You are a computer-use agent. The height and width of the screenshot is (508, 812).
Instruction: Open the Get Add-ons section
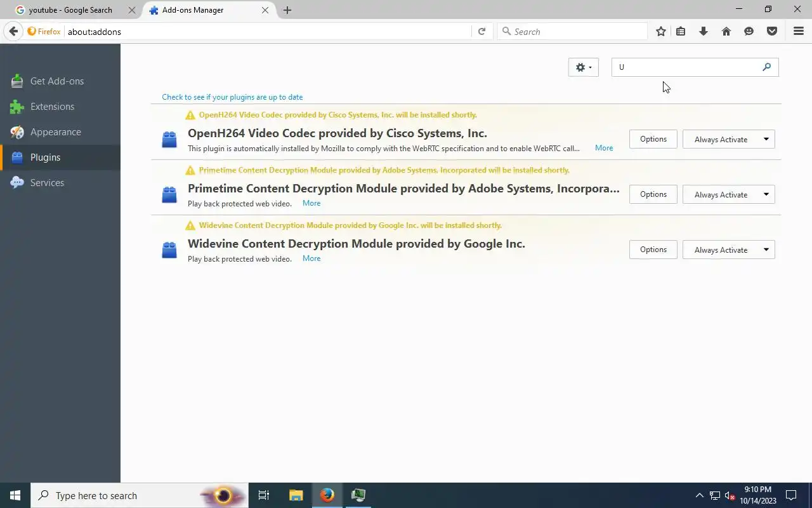(x=60, y=81)
